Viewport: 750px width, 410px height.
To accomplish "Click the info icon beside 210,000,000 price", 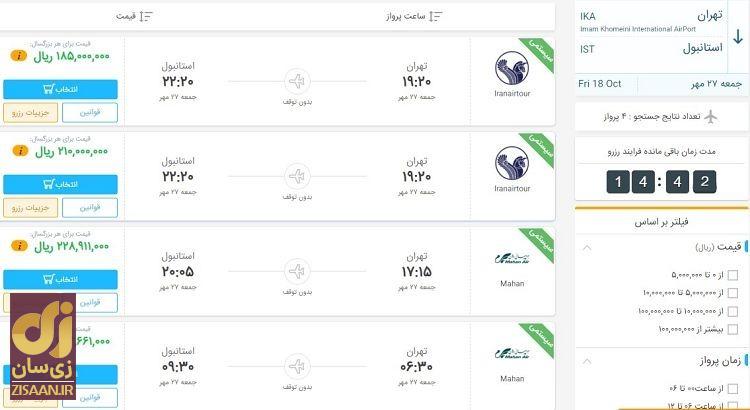I will point(18,150).
